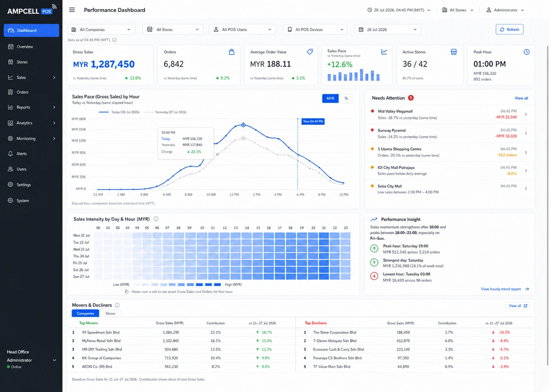Click the Peak Hour clock icon
The image size is (551, 392).
coord(527,52)
